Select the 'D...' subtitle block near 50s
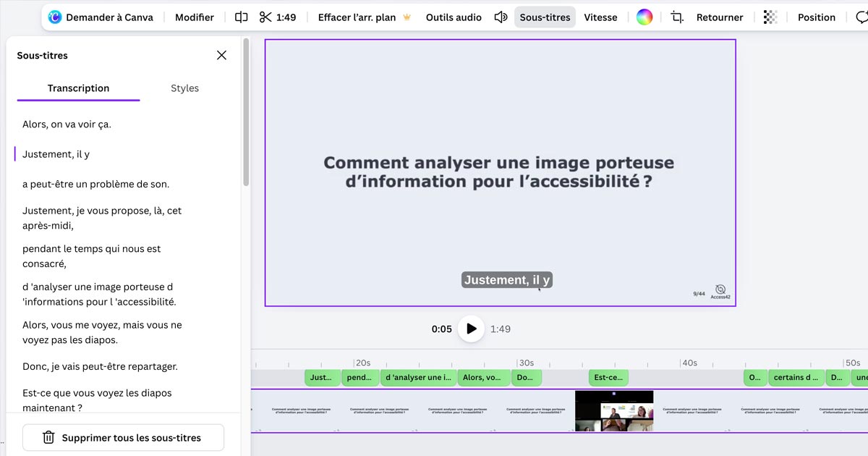The image size is (868, 456). [x=838, y=377]
